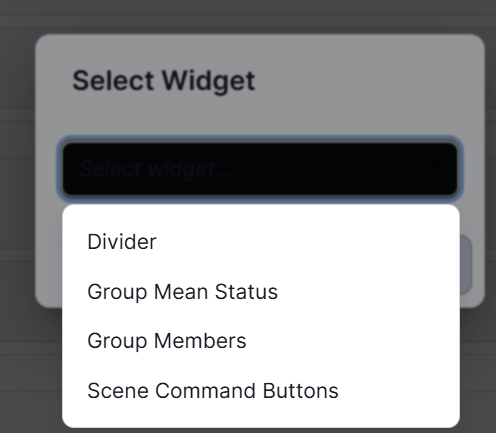Viewport: 496px width, 433px height.
Task: Click the word 'Buttons' in Scene Command Buttons
Action: click(301, 391)
